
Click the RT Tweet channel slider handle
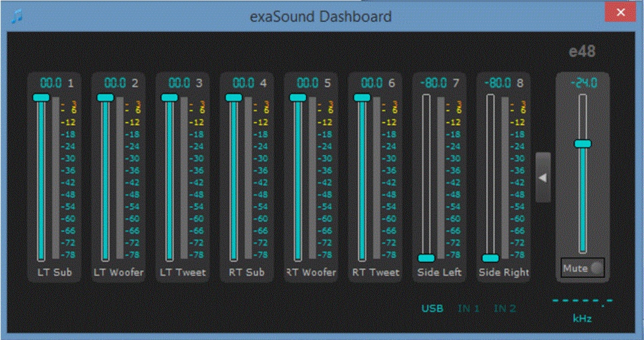tap(362, 98)
